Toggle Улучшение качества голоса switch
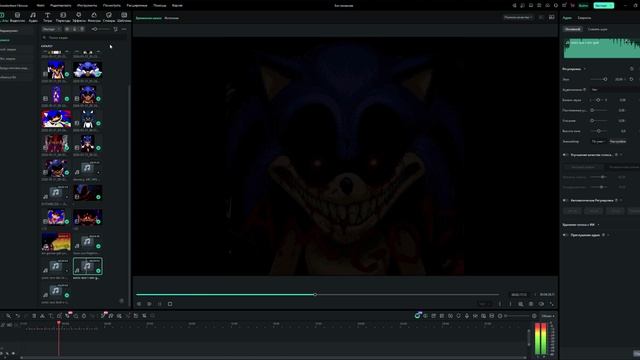This screenshot has width=640, height=360. 565,155
